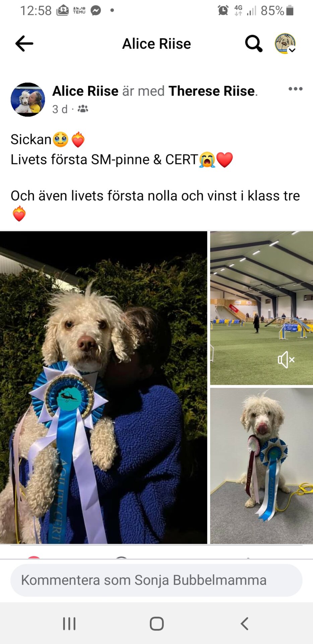Play the agility hall video
This screenshot has height=644, width=313.
coord(261,308)
